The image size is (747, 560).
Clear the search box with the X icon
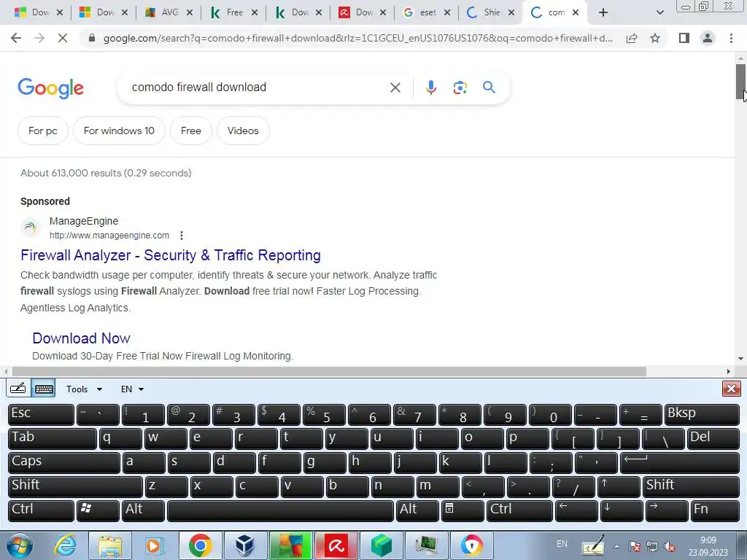(x=395, y=87)
